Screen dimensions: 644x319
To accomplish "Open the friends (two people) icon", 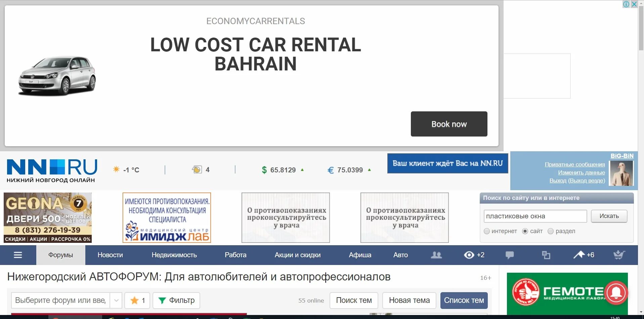I will tap(436, 255).
